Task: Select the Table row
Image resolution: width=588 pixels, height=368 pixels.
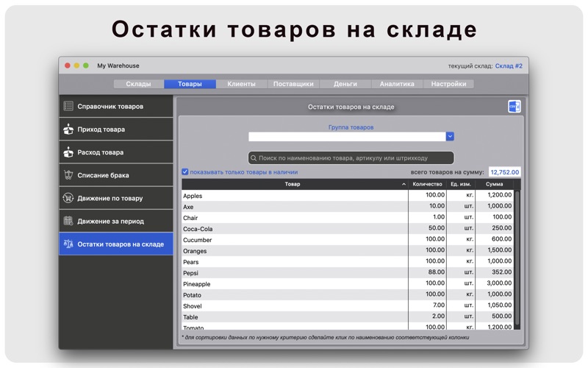Action: coord(348,316)
